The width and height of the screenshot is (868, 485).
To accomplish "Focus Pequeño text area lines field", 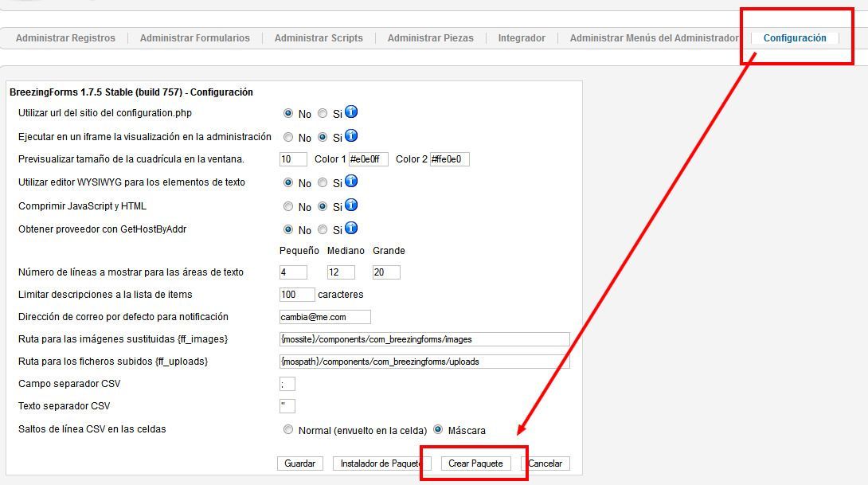I will 293,272.
